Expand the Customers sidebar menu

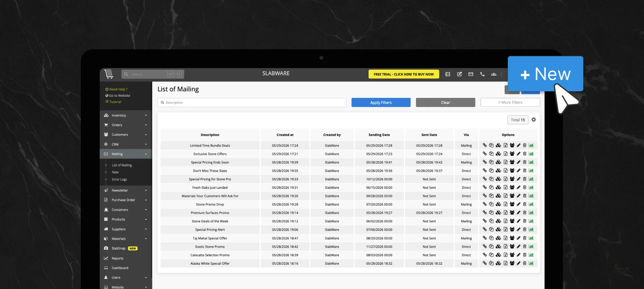(126, 135)
